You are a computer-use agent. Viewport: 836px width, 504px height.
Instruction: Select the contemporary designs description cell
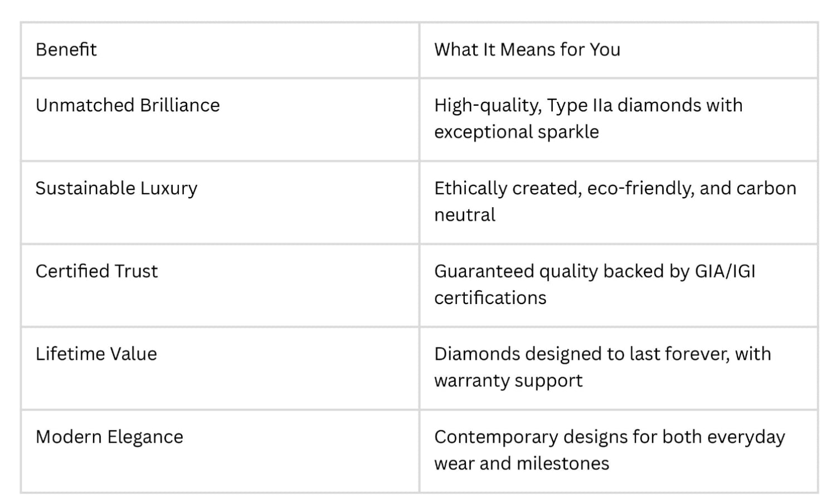[609, 450]
